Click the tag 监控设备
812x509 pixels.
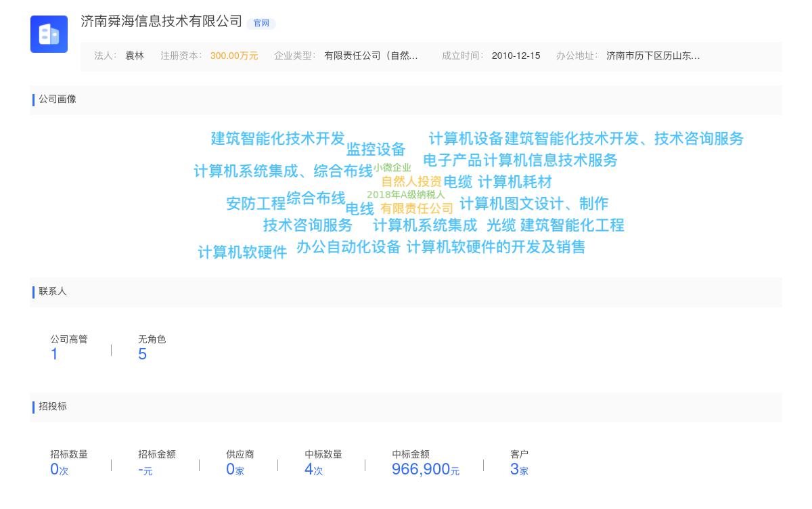pos(376,150)
